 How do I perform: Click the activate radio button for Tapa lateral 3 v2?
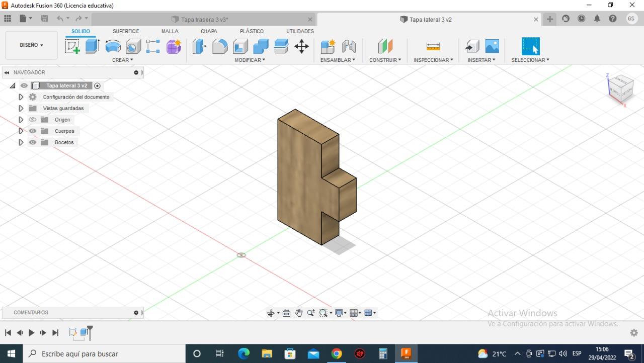pos(98,85)
